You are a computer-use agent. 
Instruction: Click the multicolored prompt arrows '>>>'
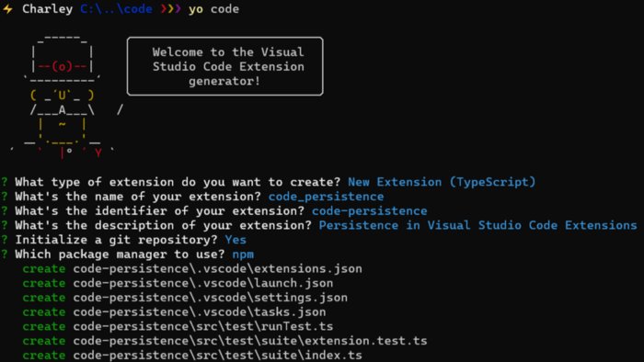[x=170, y=8]
